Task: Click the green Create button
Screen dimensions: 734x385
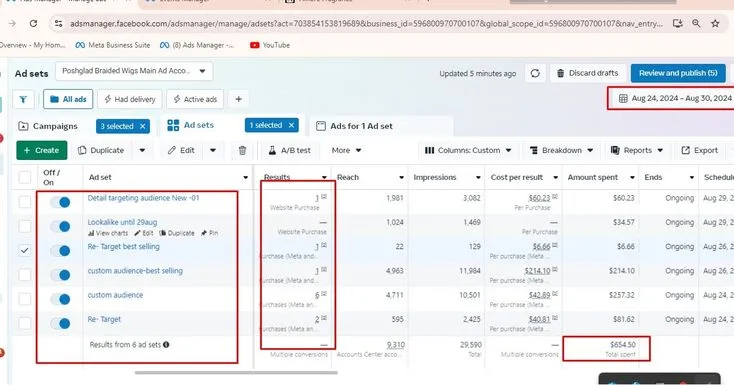Action: pyautogui.click(x=42, y=150)
